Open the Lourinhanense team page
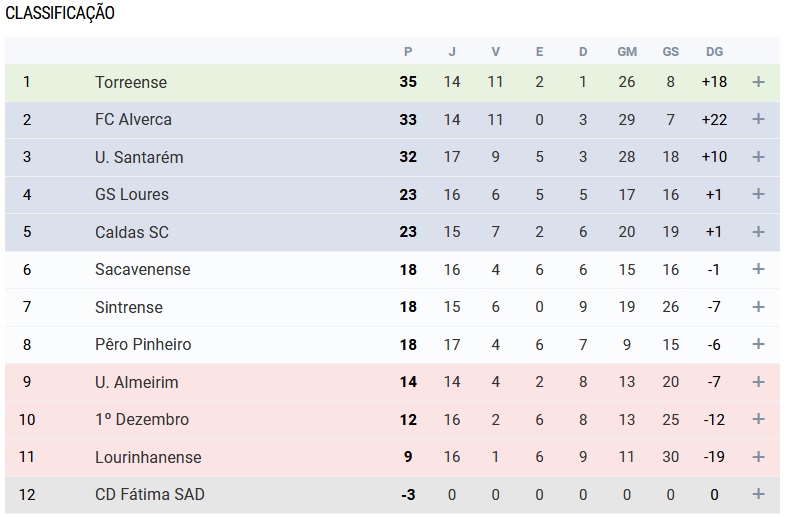 pyautogui.click(x=148, y=457)
